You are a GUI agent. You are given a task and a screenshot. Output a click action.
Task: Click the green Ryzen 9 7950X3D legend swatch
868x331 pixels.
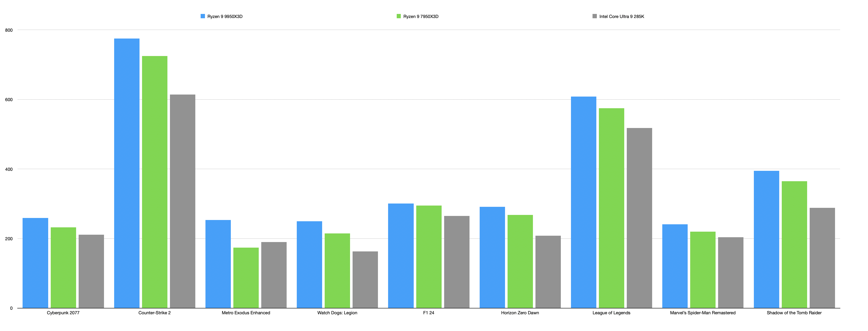click(399, 16)
